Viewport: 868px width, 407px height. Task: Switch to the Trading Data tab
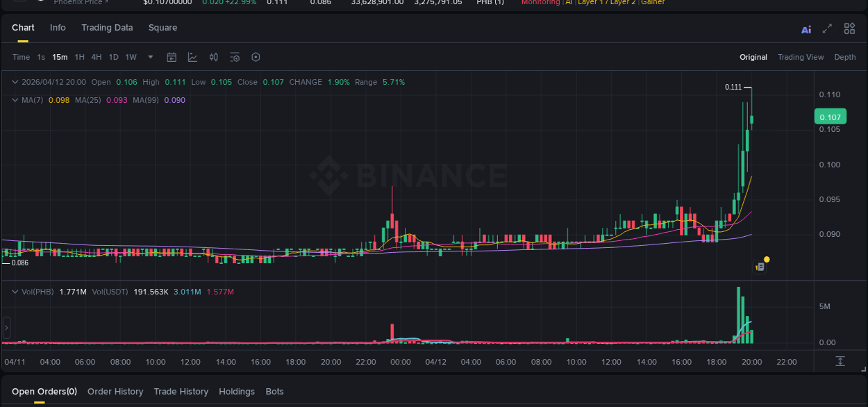pos(107,28)
